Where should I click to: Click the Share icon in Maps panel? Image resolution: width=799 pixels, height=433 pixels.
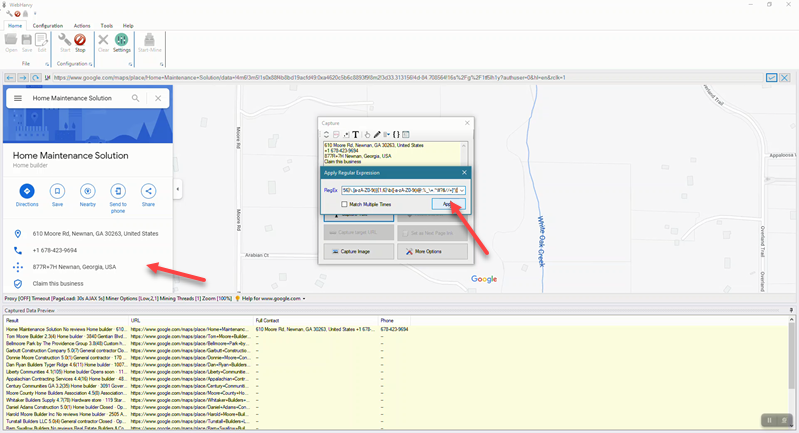(149, 191)
